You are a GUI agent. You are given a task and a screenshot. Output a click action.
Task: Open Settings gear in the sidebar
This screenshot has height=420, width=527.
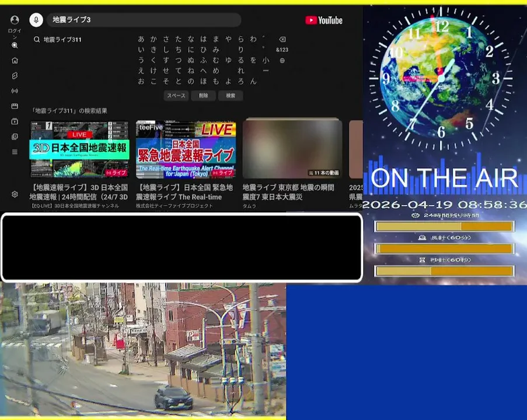click(x=15, y=194)
